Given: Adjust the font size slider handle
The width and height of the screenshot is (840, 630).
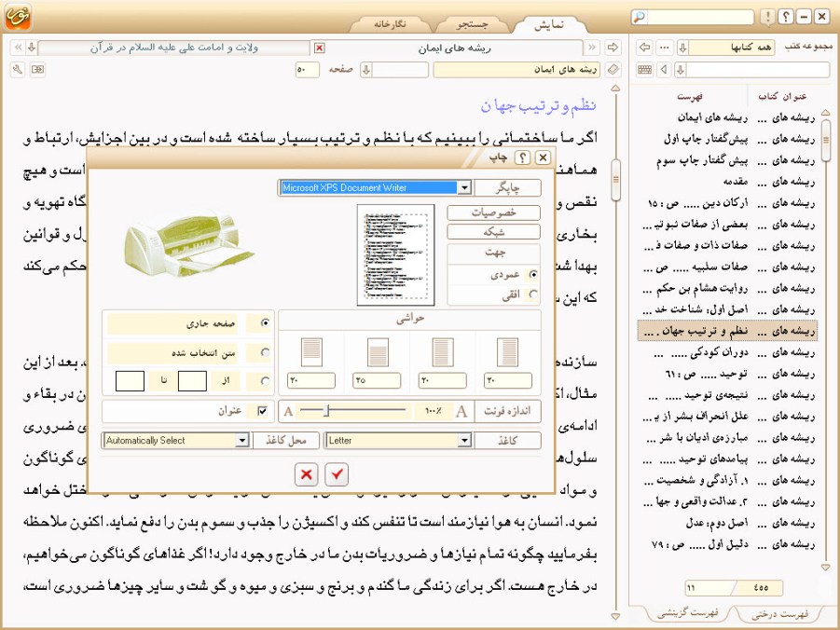Looking at the screenshot, I should pyautogui.click(x=326, y=411).
